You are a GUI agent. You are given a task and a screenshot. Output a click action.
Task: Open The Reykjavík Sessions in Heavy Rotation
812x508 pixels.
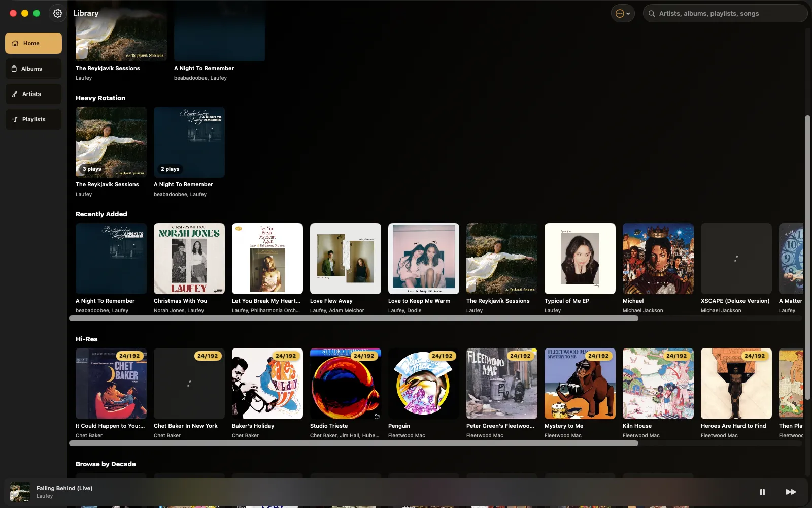[x=111, y=142]
